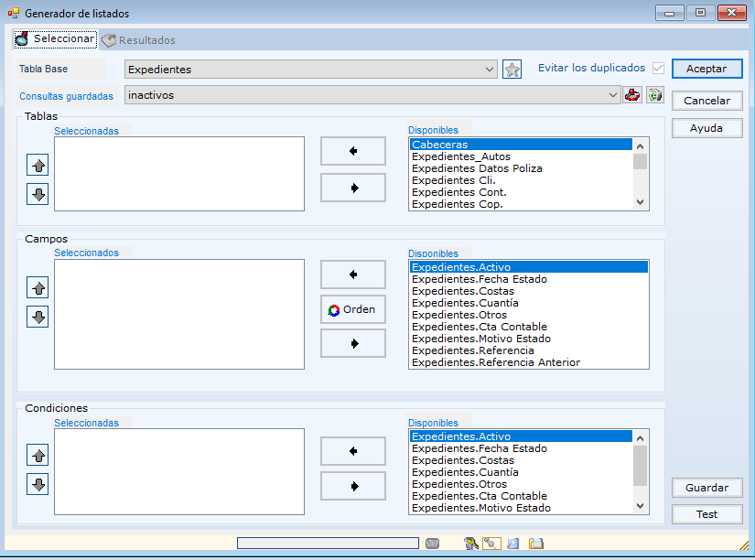Click the Test button

coord(706,514)
